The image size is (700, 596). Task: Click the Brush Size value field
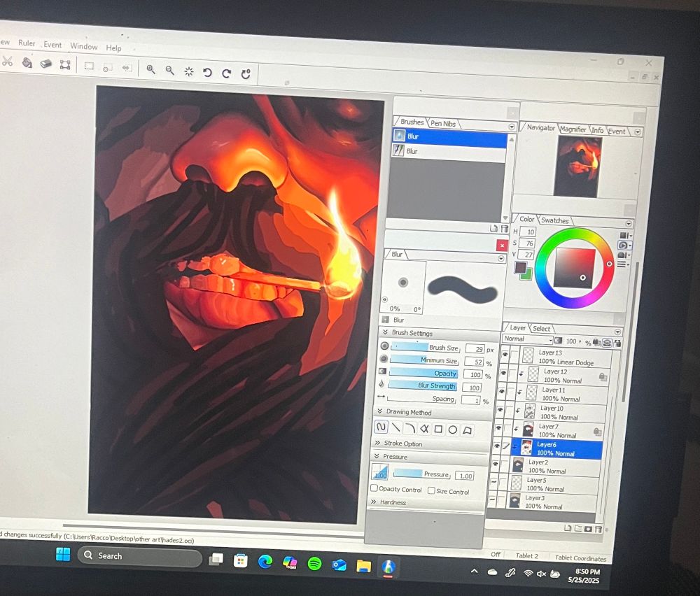475,349
